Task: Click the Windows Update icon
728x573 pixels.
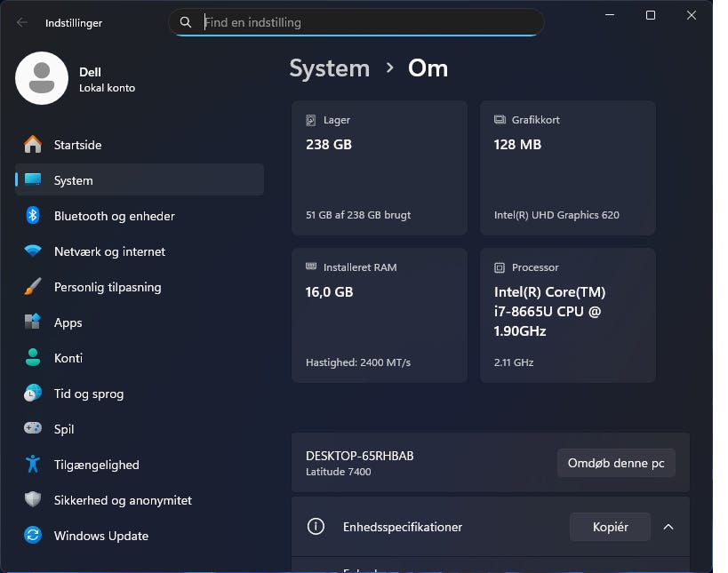Action: point(33,536)
